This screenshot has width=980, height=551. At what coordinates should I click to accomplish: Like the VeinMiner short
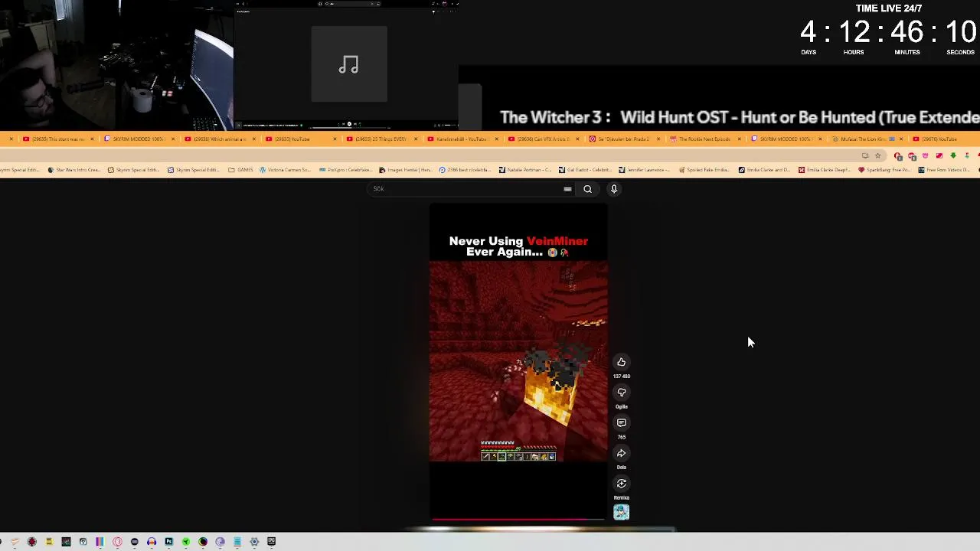coord(621,362)
